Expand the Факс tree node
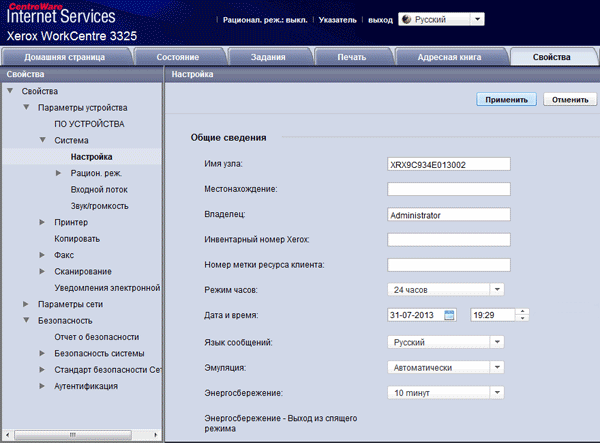The width and height of the screenshot is (600, 443). tap(42, 255)
